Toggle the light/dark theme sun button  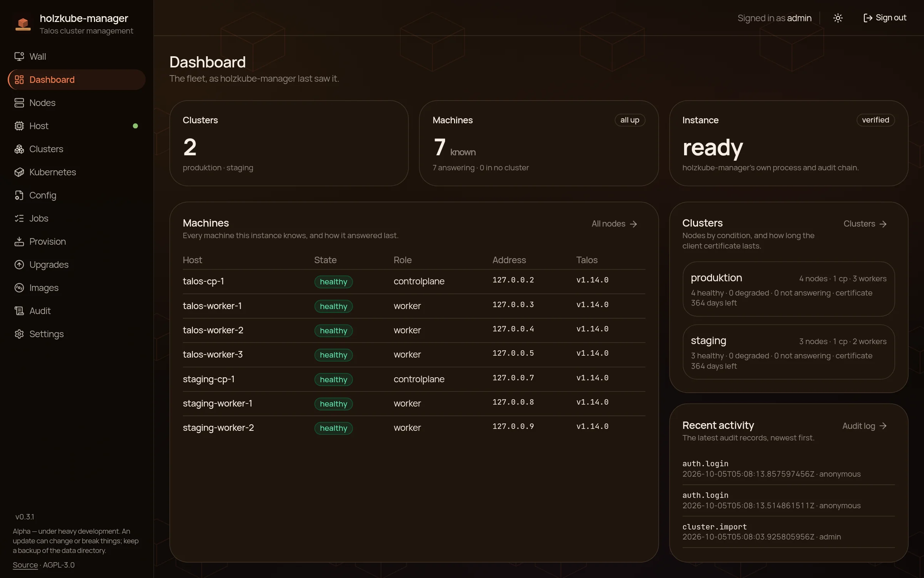[x=838, y=18]
